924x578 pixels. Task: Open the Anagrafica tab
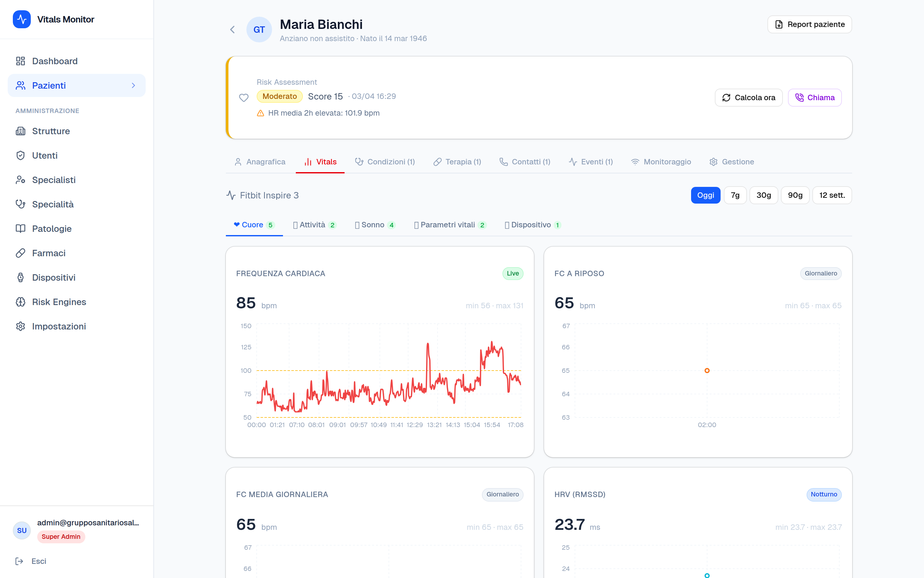coord(260,162)
